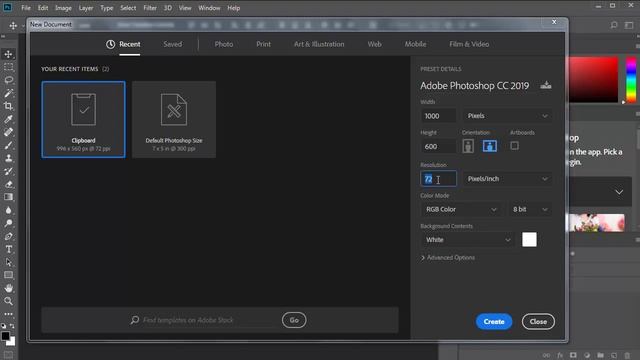Select the Dodge tool
The width and height of the screenshot is (640, 360).
8,223
